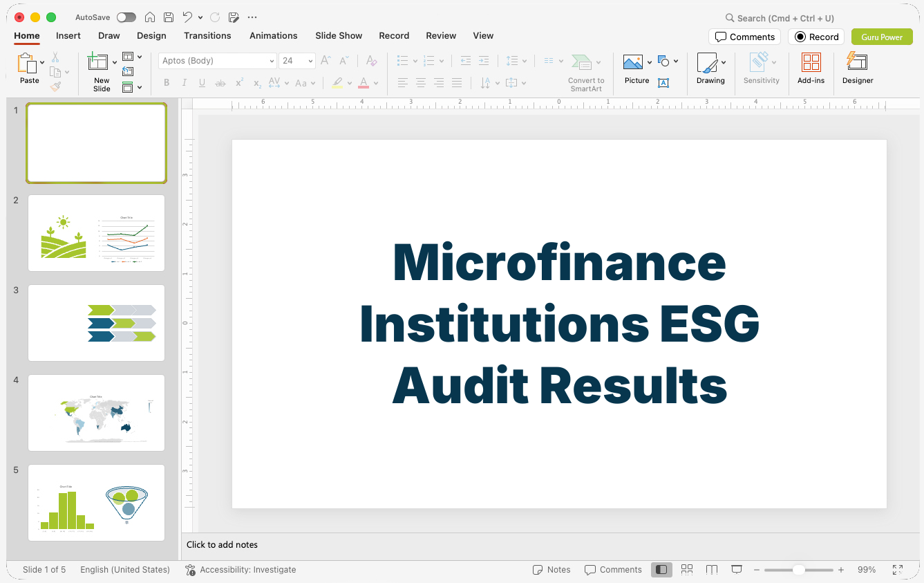
Task: Click the Paste clipboard icon
Action: [x=27, y=64]
